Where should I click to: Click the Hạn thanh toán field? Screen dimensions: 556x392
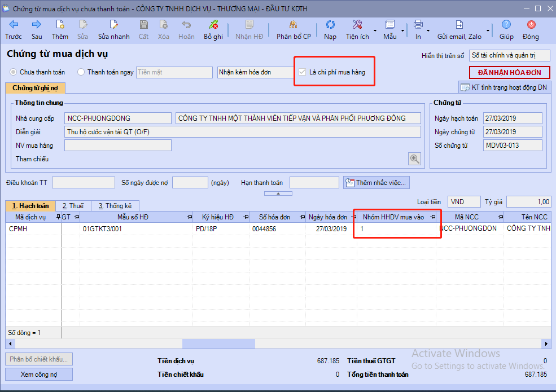[314, 183]
